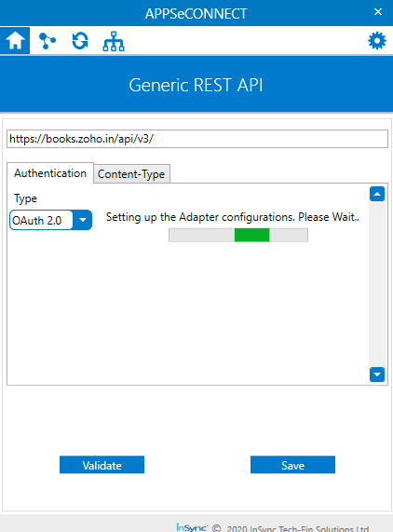Click the Generic REST API heading
Screen dimensions: 393x532
point(196,85)
